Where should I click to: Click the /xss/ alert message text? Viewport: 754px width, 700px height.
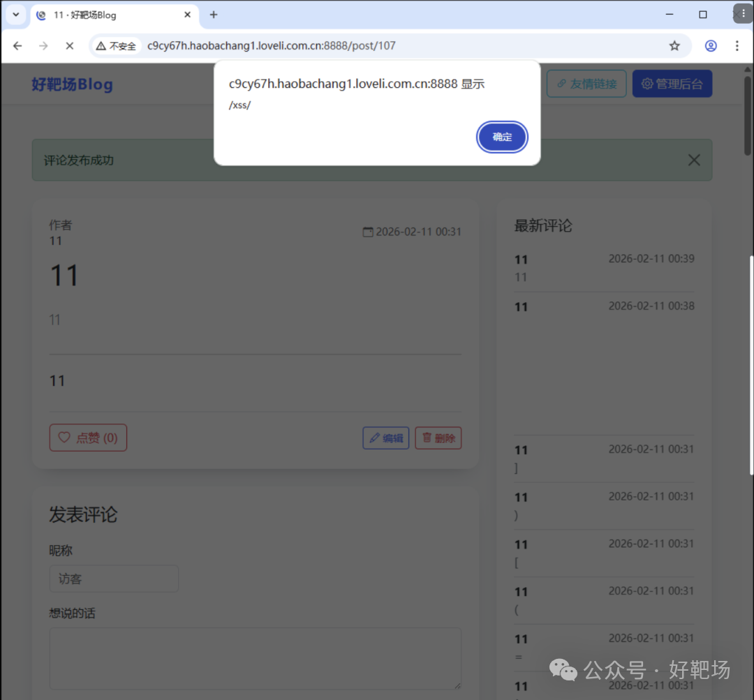tap(239, 105)
